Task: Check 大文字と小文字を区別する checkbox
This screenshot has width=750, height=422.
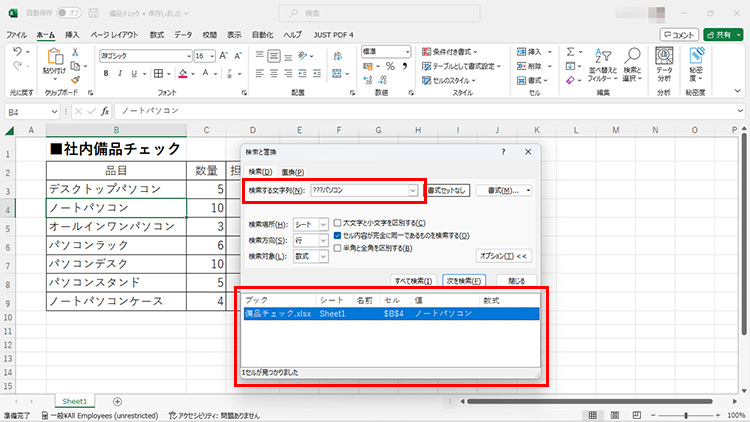Action: click(x=337, y=223)
